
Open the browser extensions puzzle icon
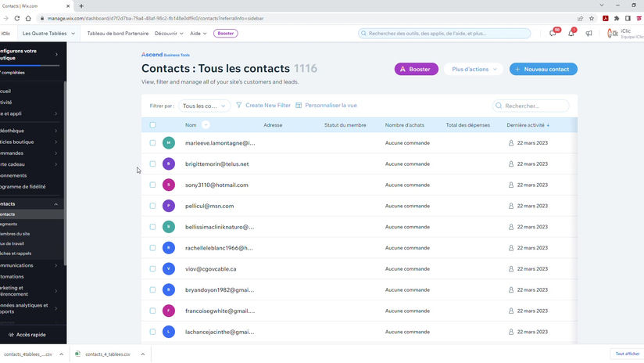(x=617, y=18)
